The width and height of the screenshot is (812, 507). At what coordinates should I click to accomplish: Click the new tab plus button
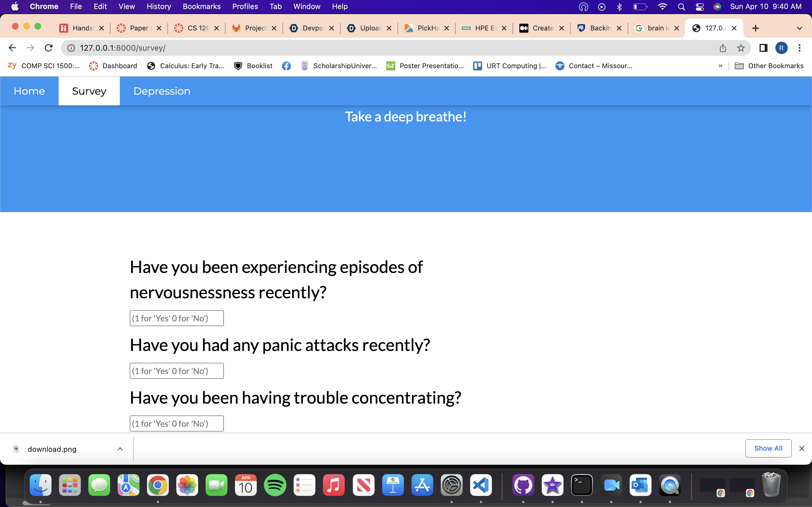point(755,28)
